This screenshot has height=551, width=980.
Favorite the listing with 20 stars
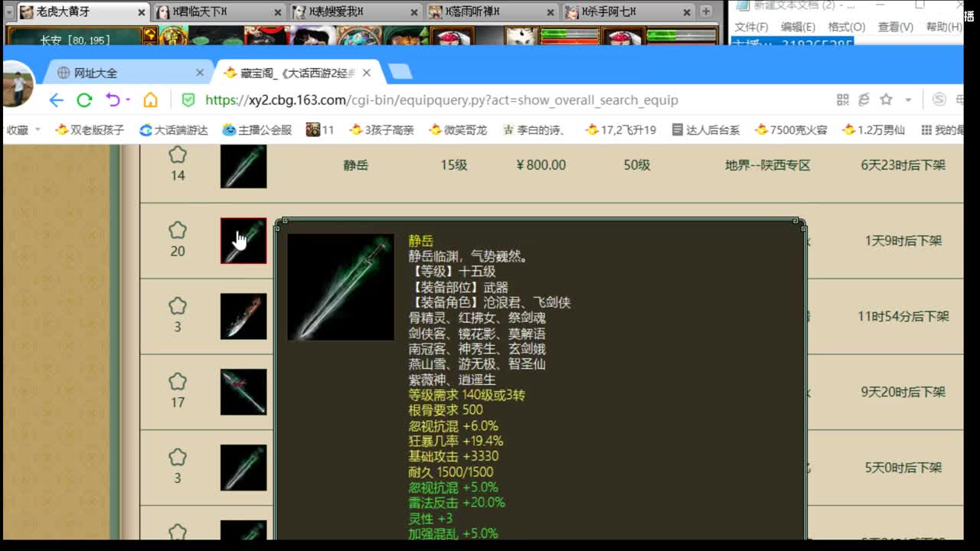coord(178,230)
